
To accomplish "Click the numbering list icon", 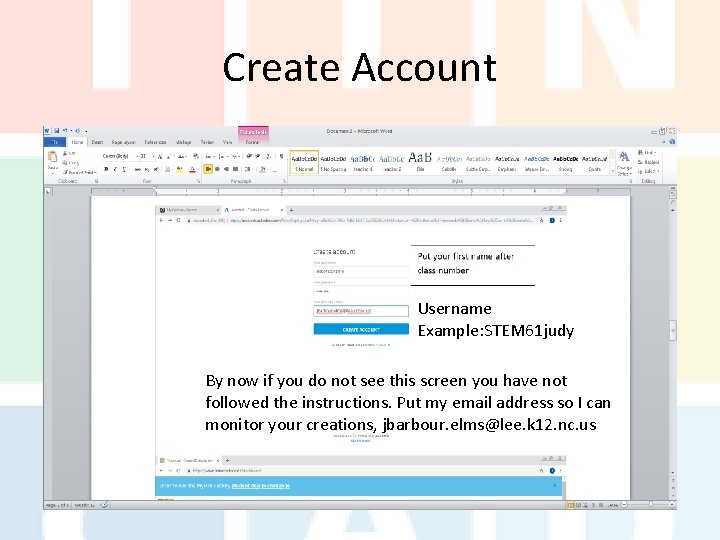I will pyautogui.click(x=222, y=157).
